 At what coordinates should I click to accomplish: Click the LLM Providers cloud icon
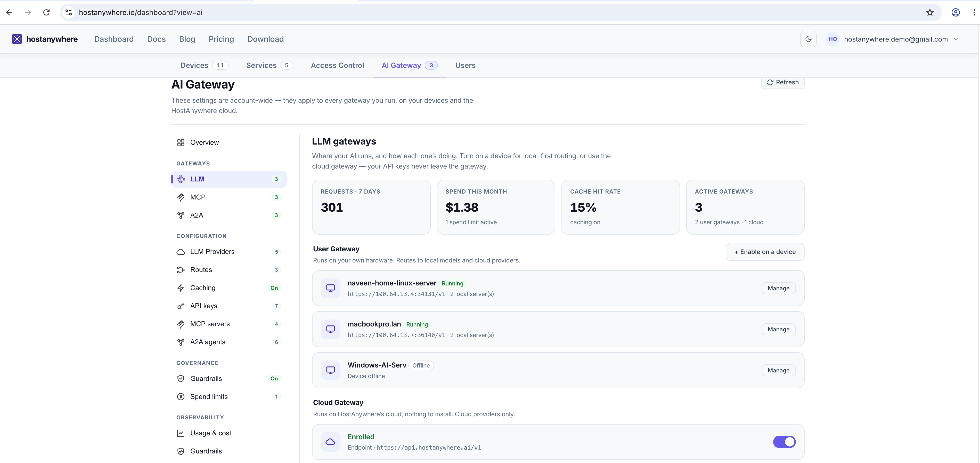(181, 252)
